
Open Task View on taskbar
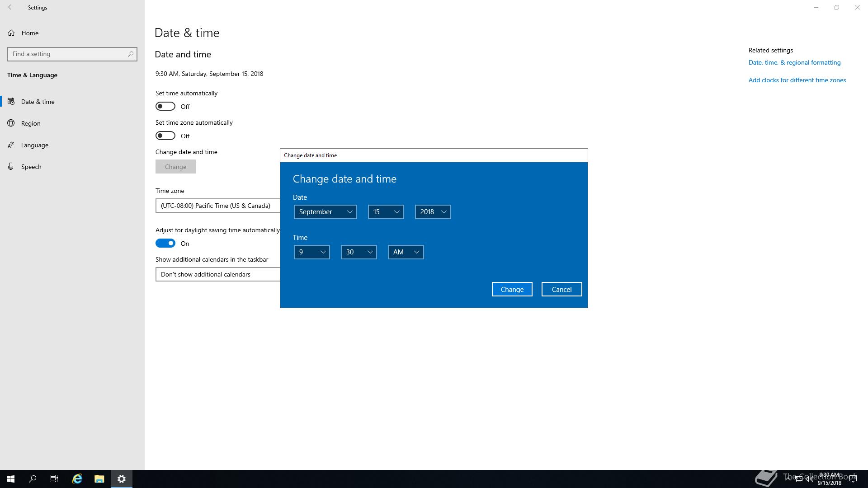(54, 479)
